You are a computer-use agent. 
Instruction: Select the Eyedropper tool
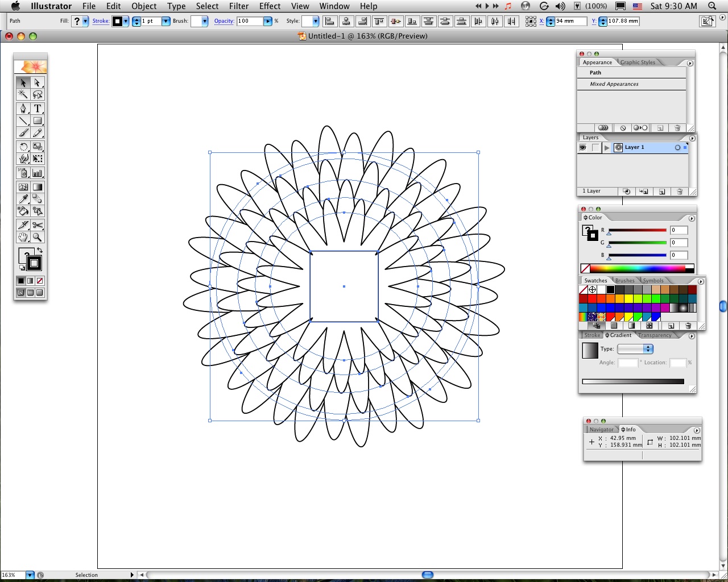[x=23, y=199]
